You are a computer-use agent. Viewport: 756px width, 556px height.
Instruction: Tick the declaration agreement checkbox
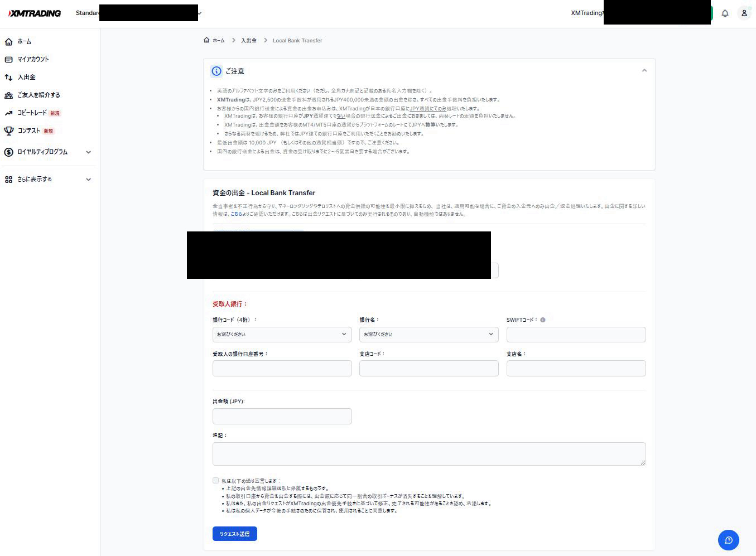(216, 480)
